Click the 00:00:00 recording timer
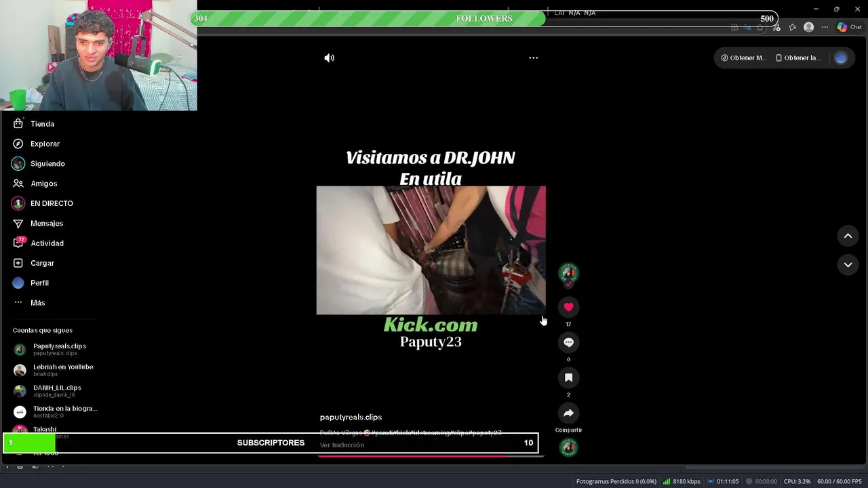 click(761, 481)
